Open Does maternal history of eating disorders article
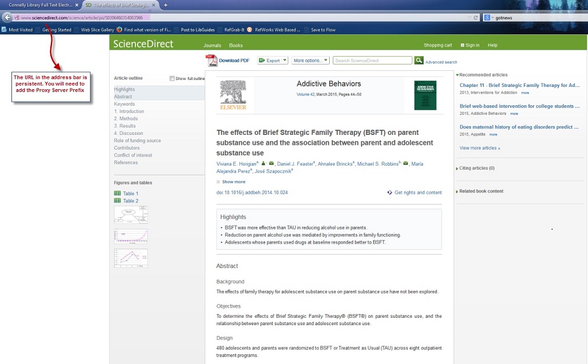The width and height of the screenshot is (588, 364). (519, 127)
